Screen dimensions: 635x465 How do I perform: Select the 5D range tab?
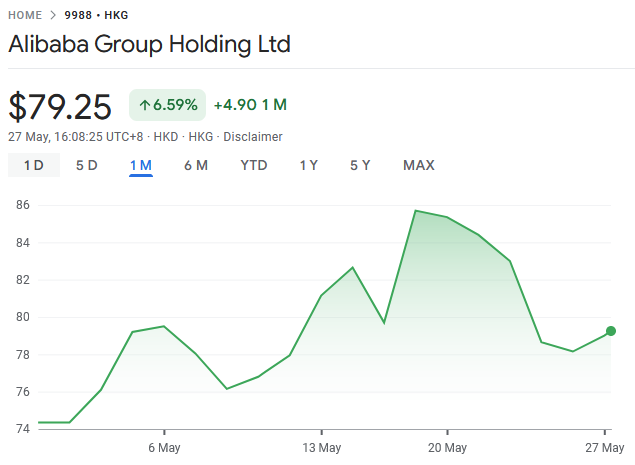click(x=87, y=165)
